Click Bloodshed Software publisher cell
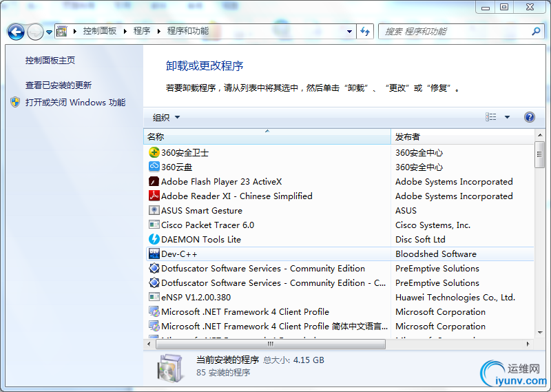Image resolution: width=551 pixels, height=392 pixels. point(436,254)
